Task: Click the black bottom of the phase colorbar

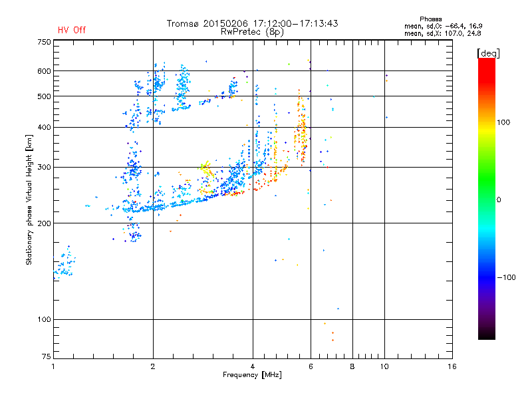Action: click(x=487, y=334)
